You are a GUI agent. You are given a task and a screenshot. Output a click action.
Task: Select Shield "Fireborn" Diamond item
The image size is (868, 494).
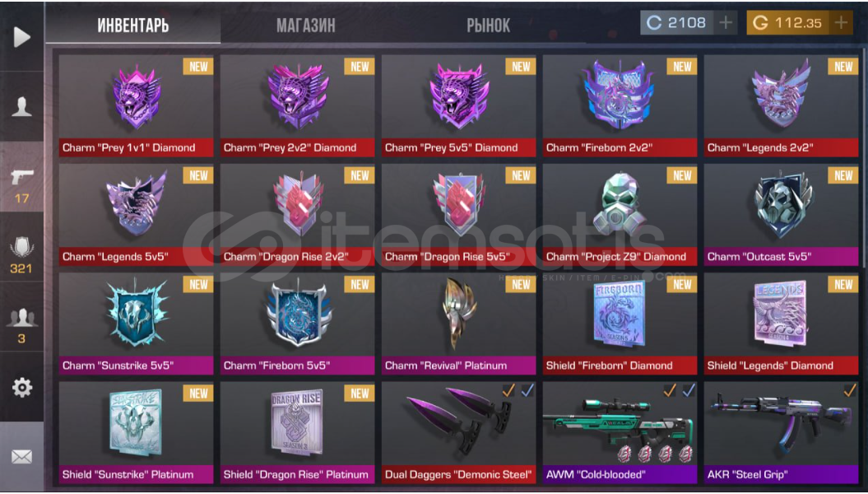point(620,324)
